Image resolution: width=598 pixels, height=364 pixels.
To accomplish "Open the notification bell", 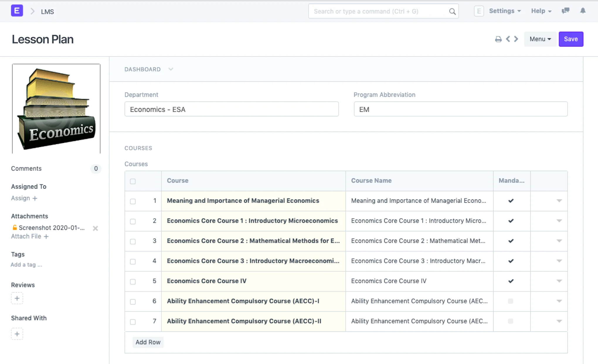I will 583,11.
